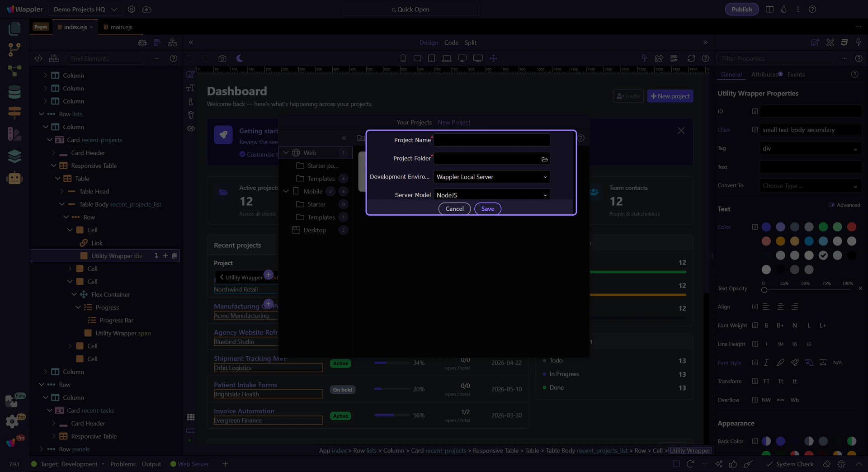Open the File Manager sidebar icon
Screen dimensions: 868x472
pos(14,29)
